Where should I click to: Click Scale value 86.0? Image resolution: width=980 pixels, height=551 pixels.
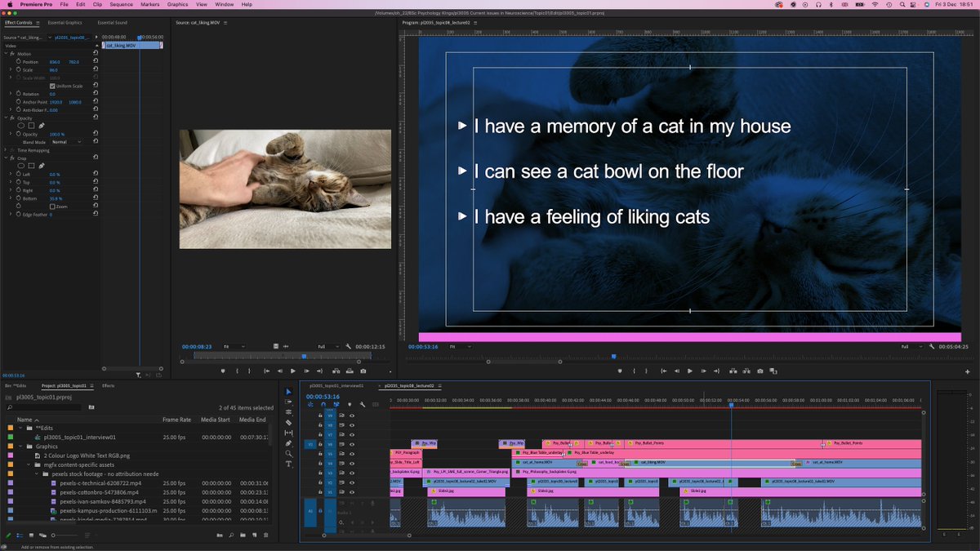point(53,70)
